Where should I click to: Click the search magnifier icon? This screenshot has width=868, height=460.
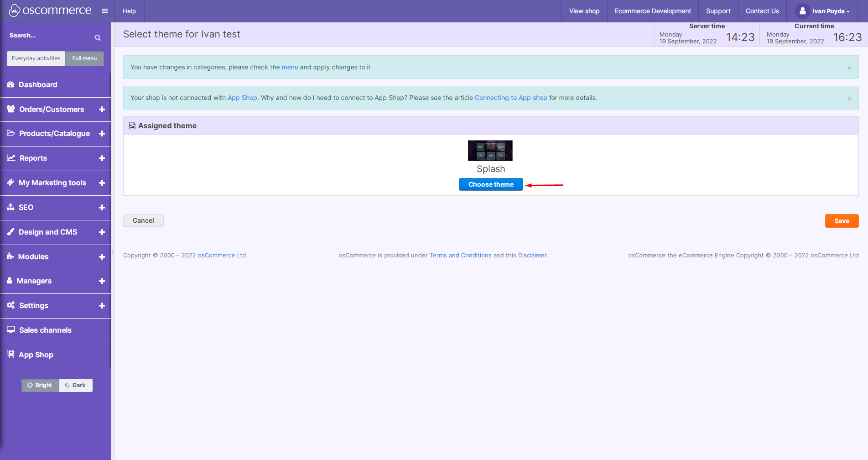tap(98, 37)
